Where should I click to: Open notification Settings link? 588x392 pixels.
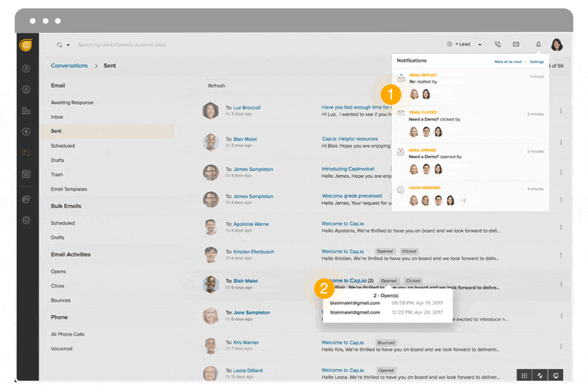pyautogui.click(x=537, y=62)
